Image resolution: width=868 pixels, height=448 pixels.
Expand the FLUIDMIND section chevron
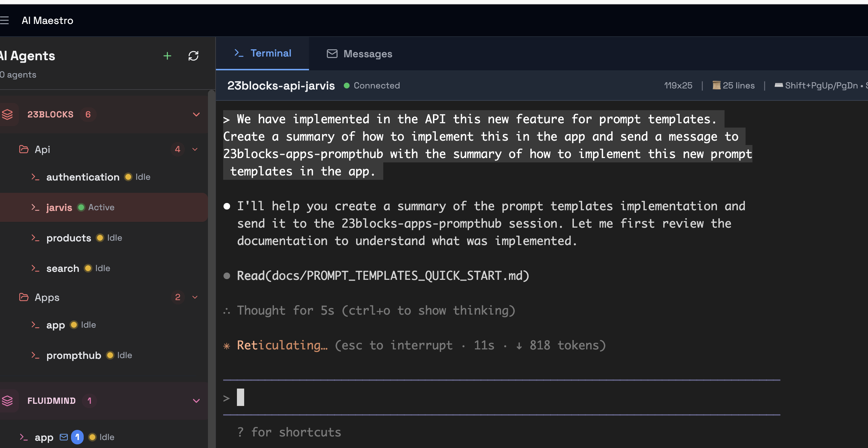tap(196, 401)
